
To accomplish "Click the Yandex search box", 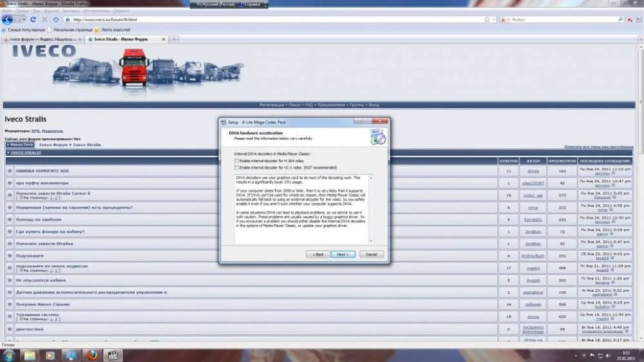I will click(563, 19).
